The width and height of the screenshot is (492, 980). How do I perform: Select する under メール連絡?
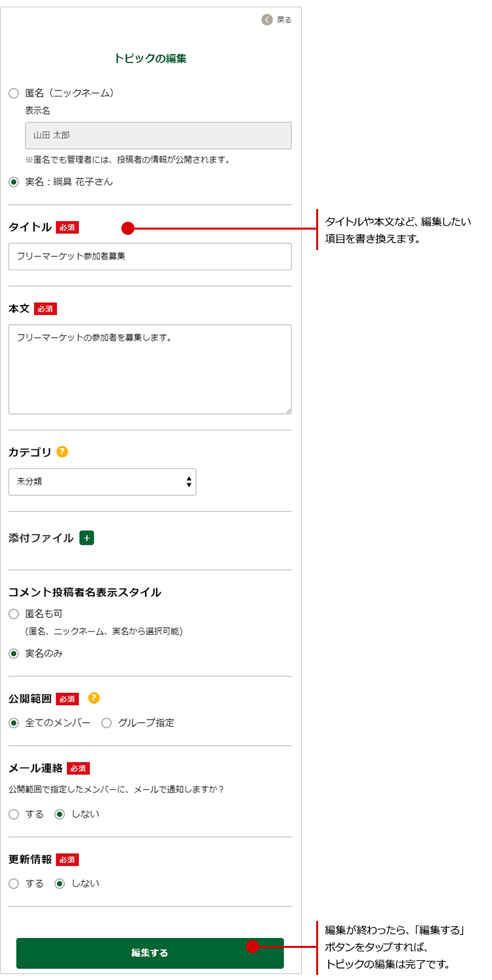coord(14,814)
